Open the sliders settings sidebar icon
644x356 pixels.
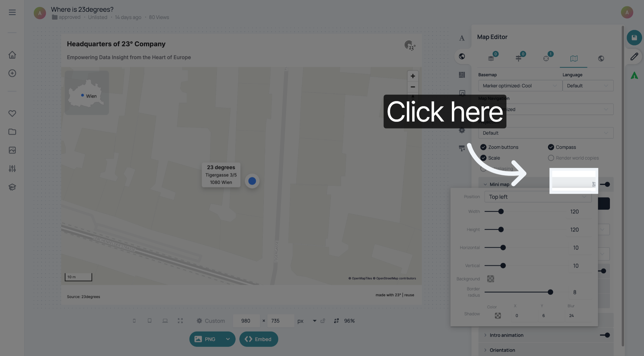[x=12, y=168]
